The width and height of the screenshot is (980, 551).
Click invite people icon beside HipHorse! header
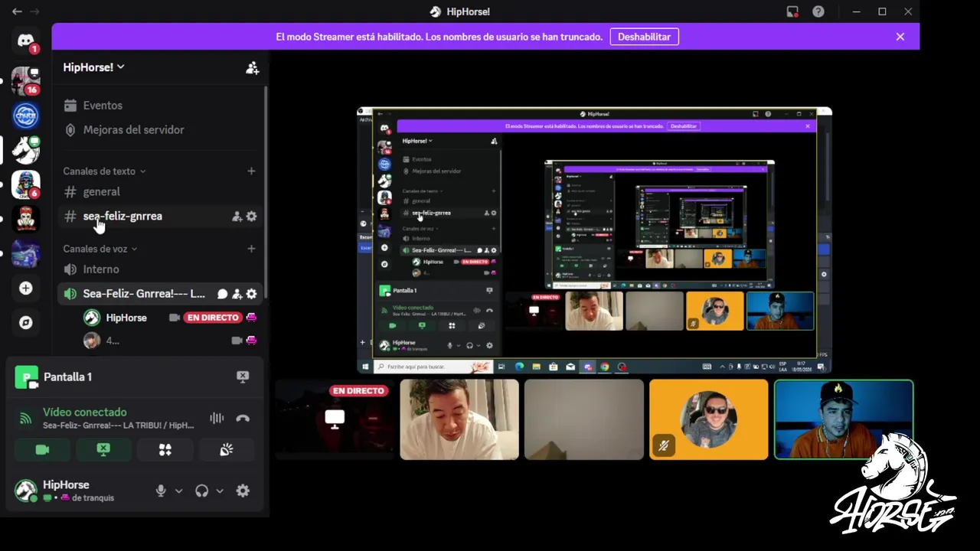point(252,67)
